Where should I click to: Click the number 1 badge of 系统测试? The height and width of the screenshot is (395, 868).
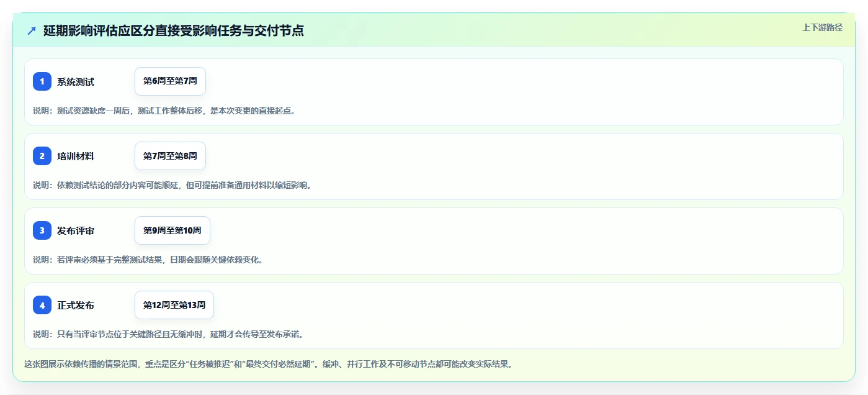[42, 81]
